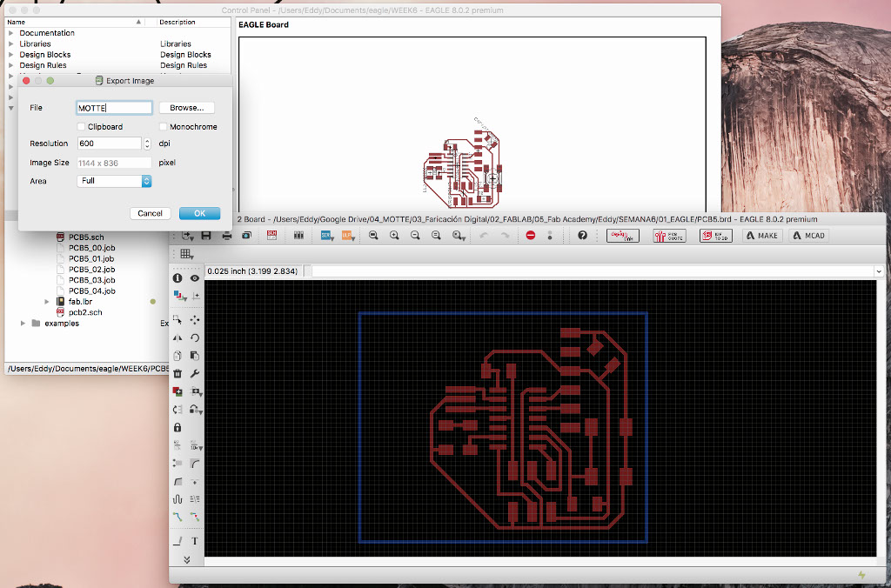Click the Open file icon in board toolbar
891x588 pixels.
coord(187,235)
